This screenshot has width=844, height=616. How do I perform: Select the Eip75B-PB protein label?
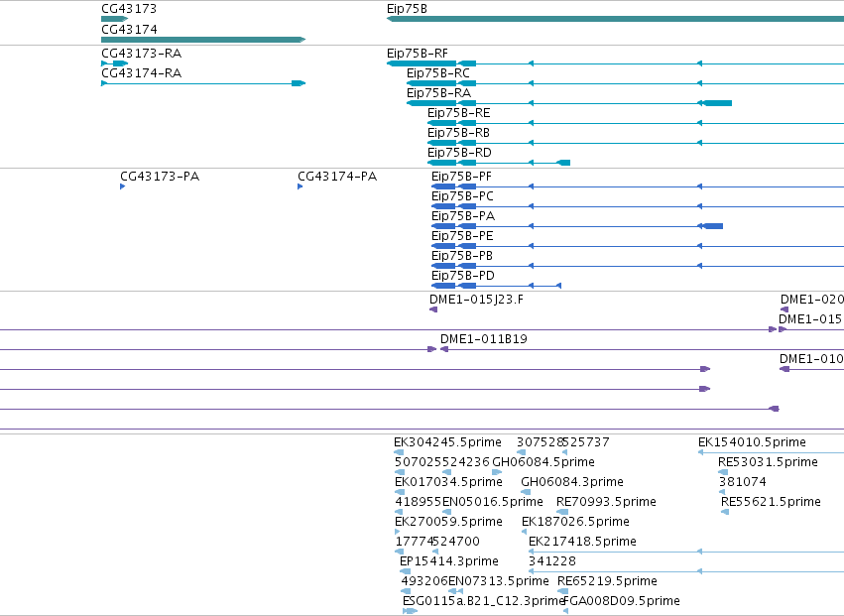(x=462, y=256)
